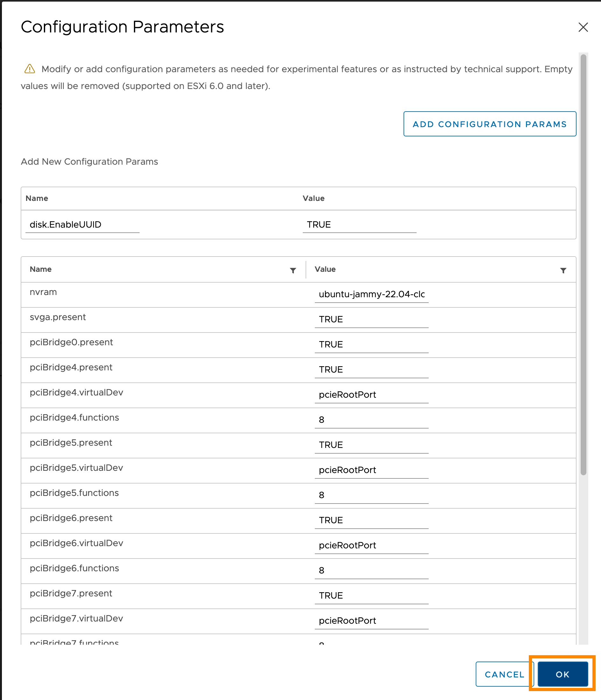Change pciBridge0.present value
Viewport: 601px width, 700px height.
pyautogui.click(x=371, y=344)
